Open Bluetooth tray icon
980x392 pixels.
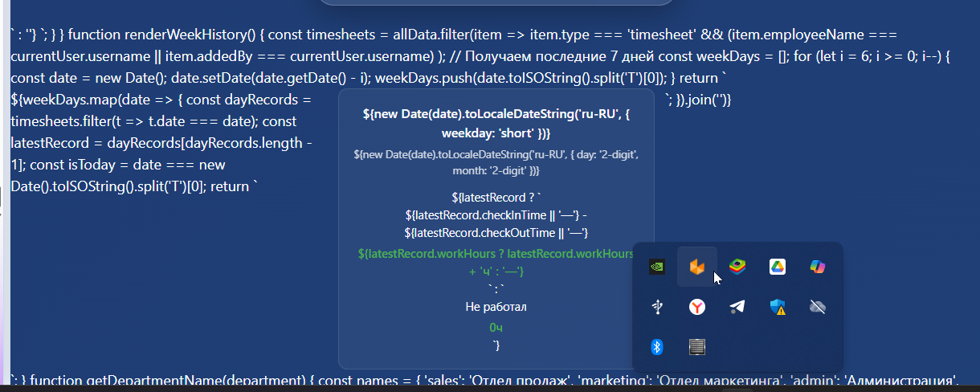(656, 347)
